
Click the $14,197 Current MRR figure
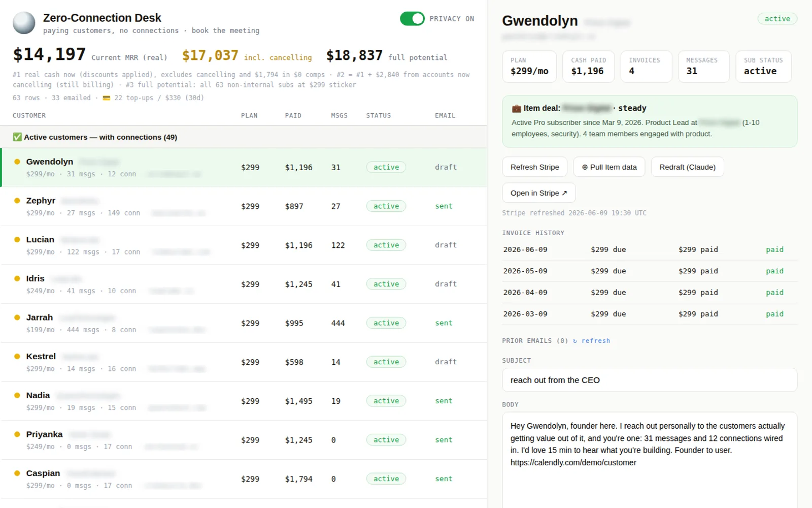[49, 54]
